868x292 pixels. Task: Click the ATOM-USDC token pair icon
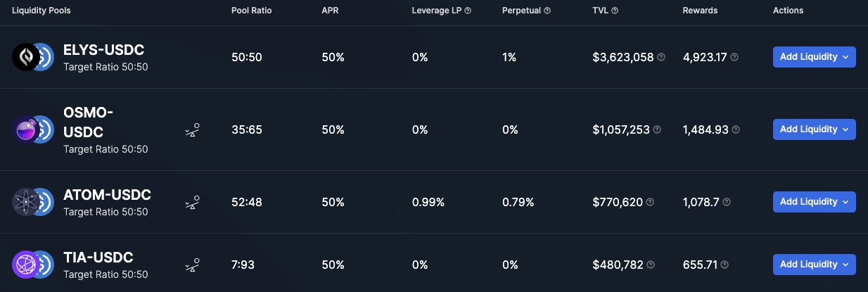click(33, 202)
